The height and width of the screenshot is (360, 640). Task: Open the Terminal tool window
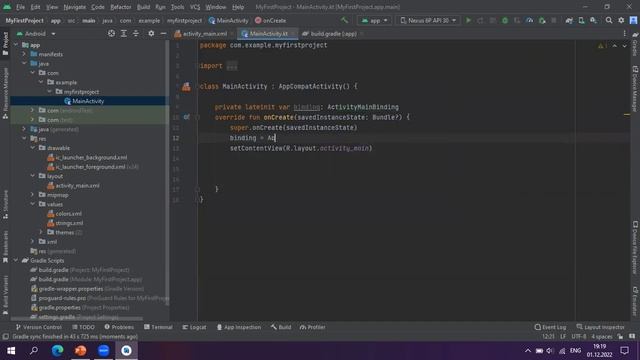click(x=158, y=327)
